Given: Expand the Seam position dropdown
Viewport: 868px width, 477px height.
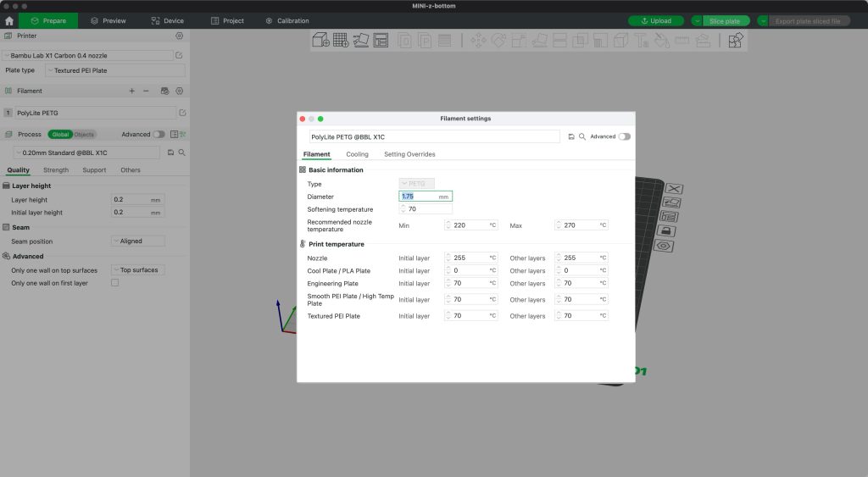Looking at the screenshot, I should click(x=137, y=241).
